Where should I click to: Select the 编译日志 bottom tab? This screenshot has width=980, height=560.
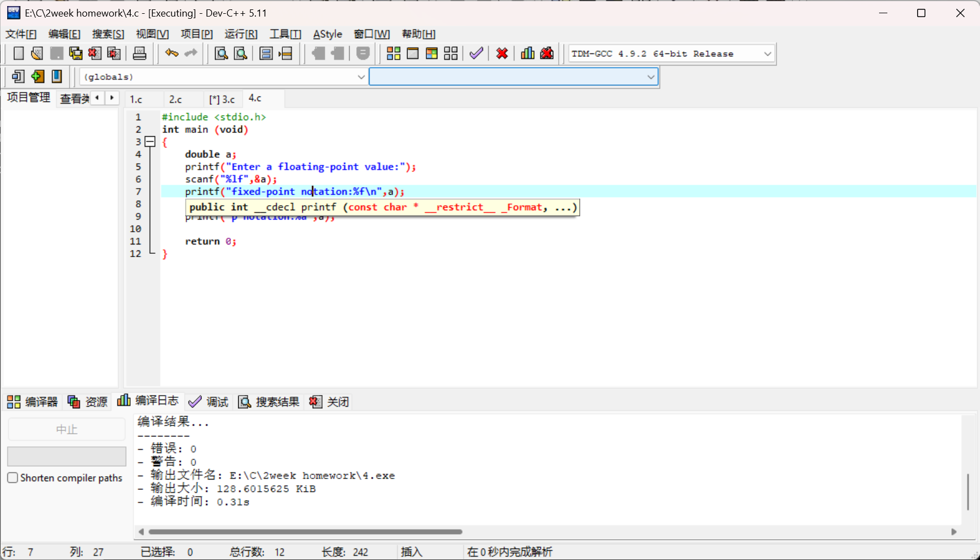click(148, 401)
